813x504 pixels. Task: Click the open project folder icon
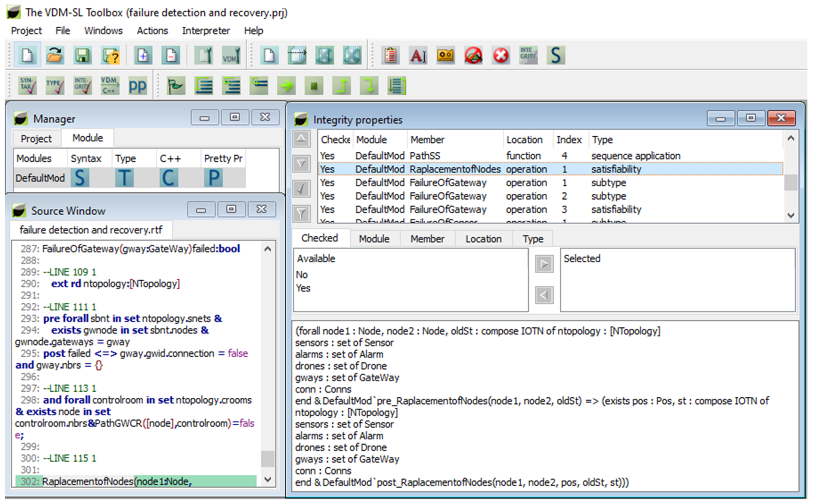pos(55,55)
